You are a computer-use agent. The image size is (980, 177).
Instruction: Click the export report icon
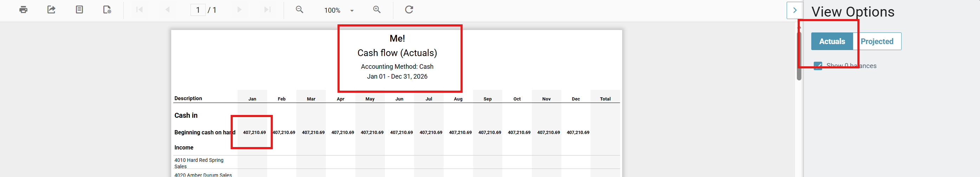coord(51,10)
